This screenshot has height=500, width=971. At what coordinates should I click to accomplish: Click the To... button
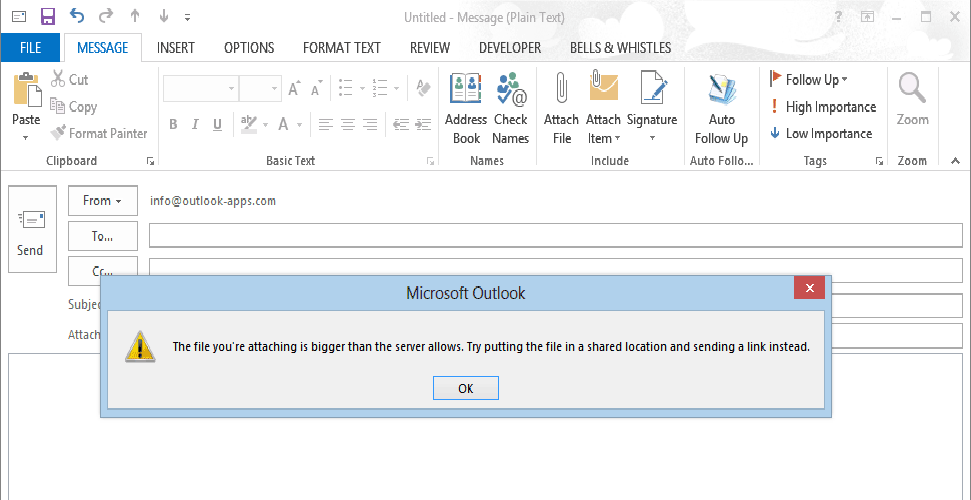click(x=103, y=236)
